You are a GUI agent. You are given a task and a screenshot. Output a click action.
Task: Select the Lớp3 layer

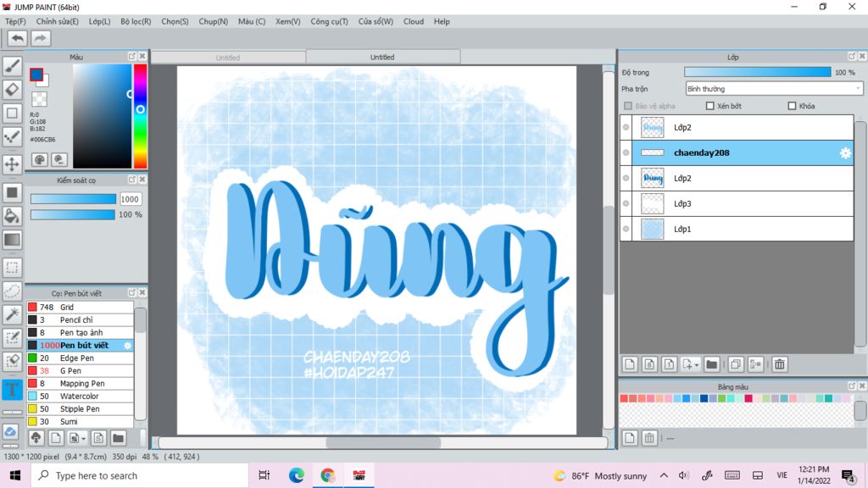[x=737, y=203]
